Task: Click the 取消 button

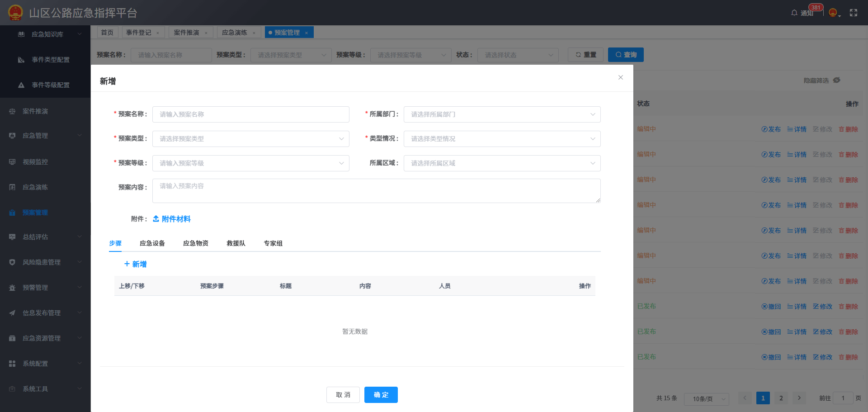Action: coord(343,395)
